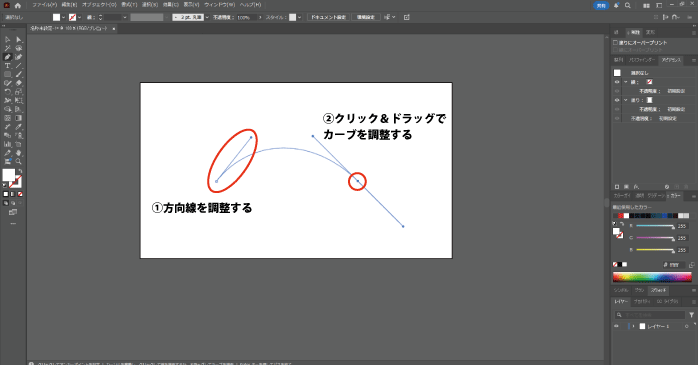
Task: Switch to the Pathfinder (パスファインダー) tab
Action: 642,60
